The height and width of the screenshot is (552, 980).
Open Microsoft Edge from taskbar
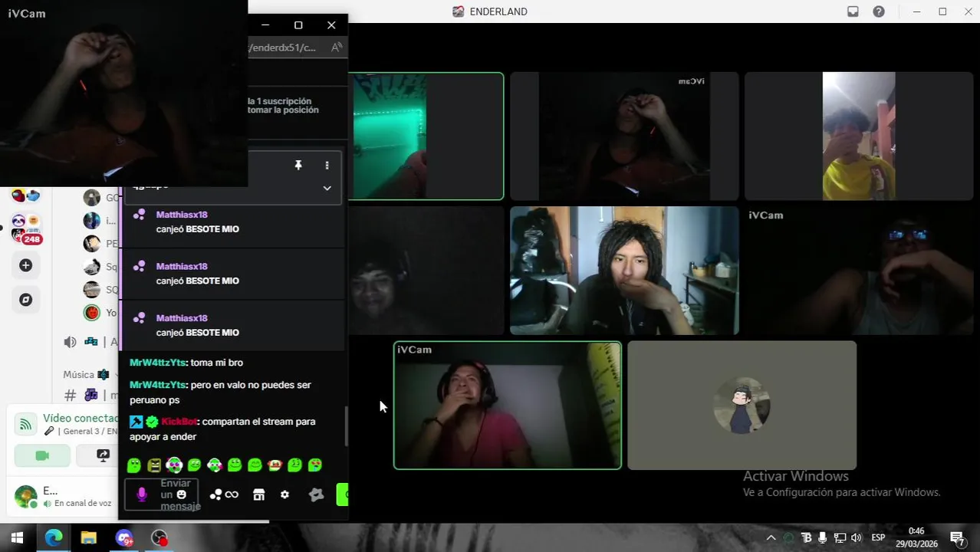pyautogui.click(x=54, y=538)
